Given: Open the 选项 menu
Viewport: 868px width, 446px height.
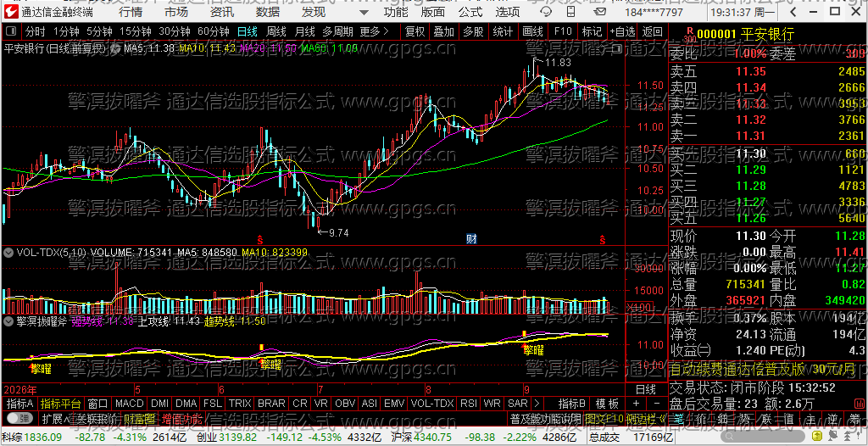Looking at the screenshot, I should pyautogui.click(x=508, y=12).
